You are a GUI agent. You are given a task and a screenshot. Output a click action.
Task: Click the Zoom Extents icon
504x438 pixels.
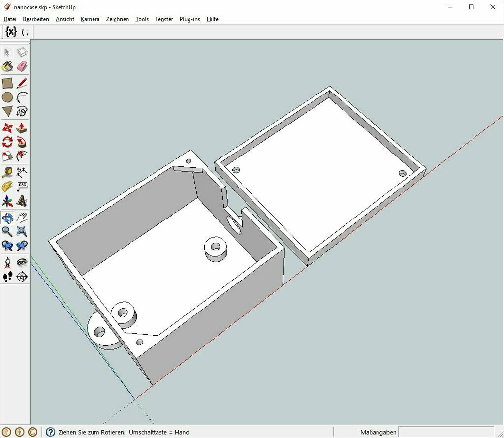[x=22, y=232]
